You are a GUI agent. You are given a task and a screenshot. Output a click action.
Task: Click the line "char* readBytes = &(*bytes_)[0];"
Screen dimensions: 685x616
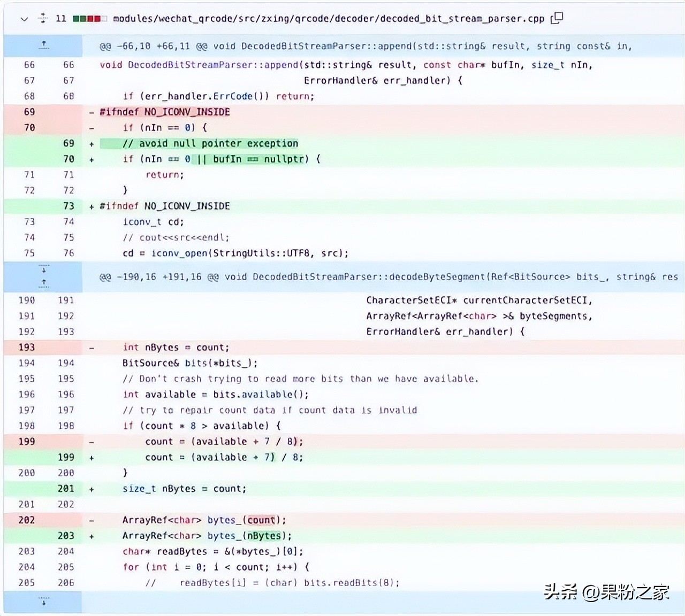[x=213, y=551]
